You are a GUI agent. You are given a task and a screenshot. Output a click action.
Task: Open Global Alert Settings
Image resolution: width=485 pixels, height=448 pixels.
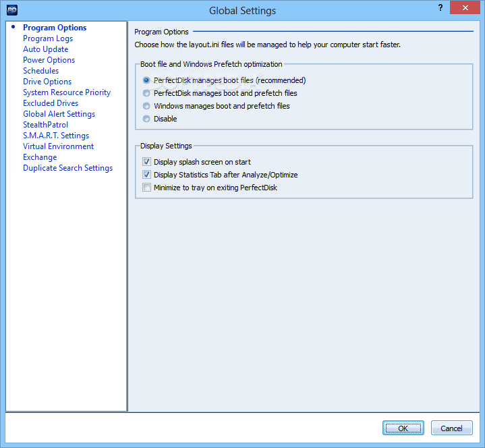tap(59, 114)
